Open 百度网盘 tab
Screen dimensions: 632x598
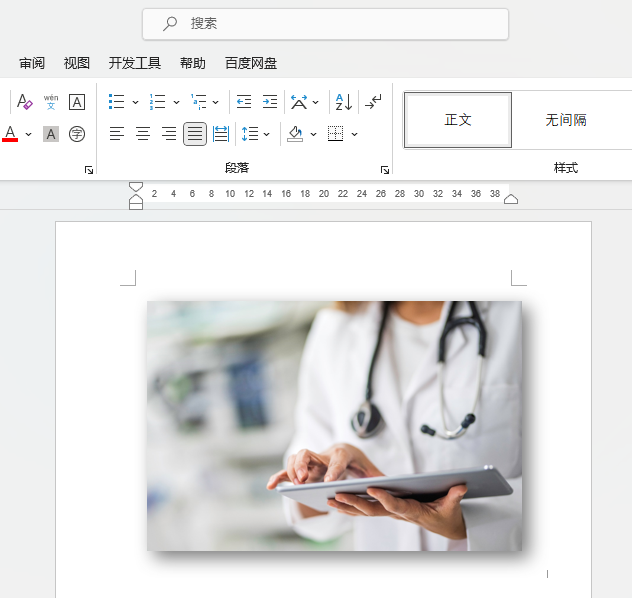point(251,63)
